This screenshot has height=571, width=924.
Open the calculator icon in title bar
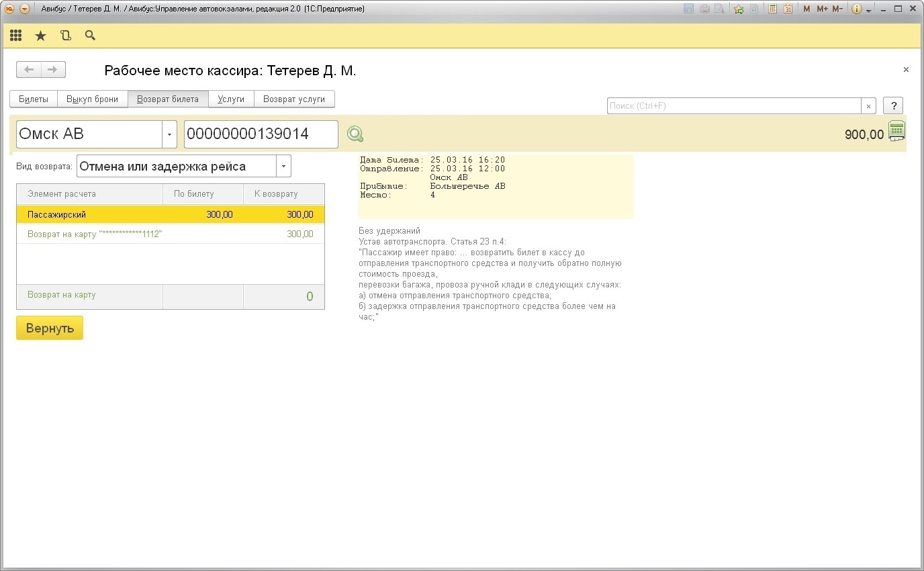point(772,9)
